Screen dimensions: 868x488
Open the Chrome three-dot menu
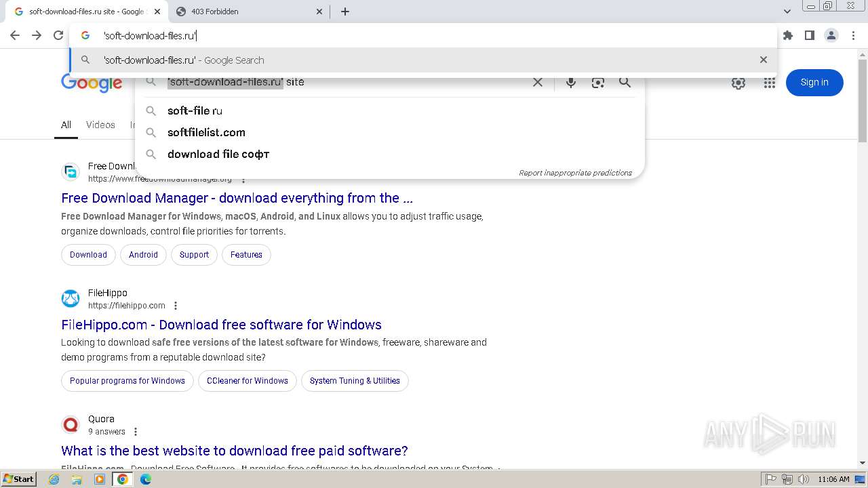[x=853, y=35]
